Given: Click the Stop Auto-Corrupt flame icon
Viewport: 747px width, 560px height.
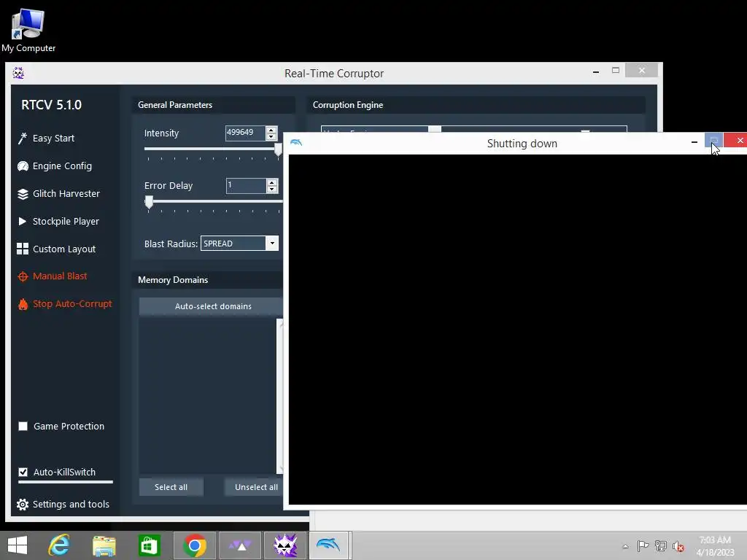Looking at the screenshot, I should 23,304.
